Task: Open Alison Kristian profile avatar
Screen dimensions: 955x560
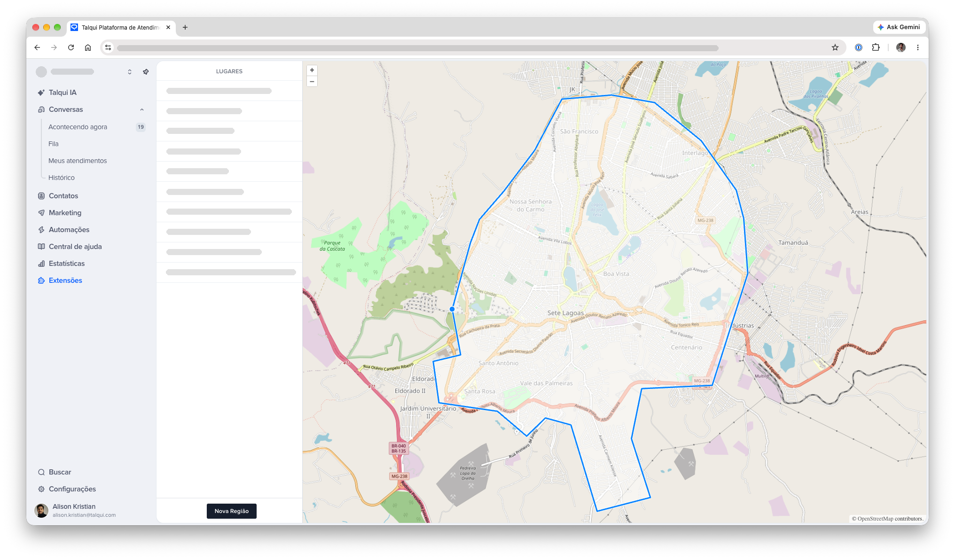Action: (42, 511)
